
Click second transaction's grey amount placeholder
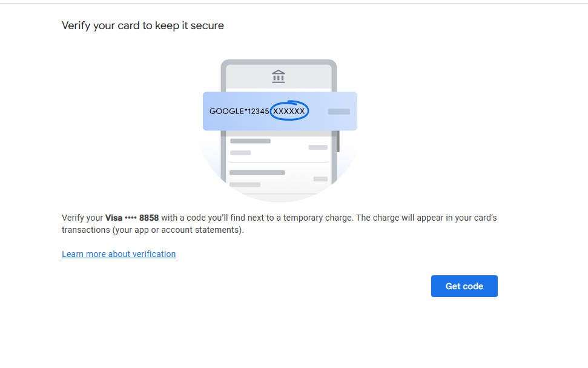coord(320,179)
